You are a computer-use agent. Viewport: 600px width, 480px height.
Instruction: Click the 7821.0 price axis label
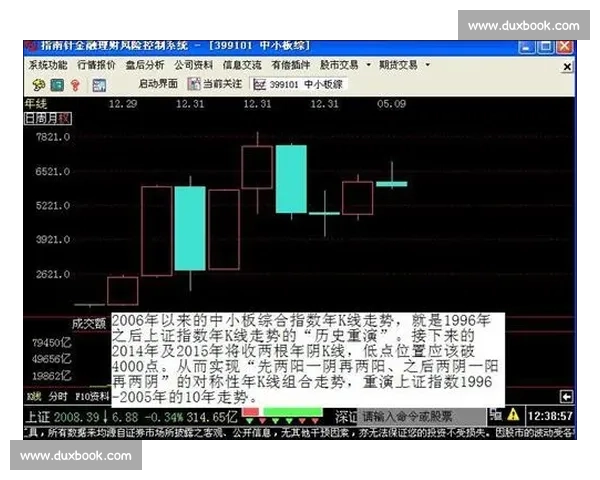pyautogui.click(x=53, y=137)
